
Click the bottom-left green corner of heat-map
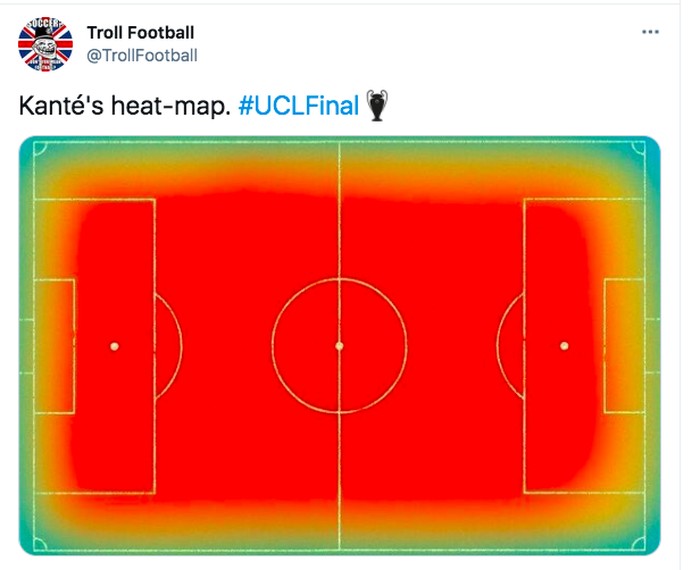click(x=35, y=540)
